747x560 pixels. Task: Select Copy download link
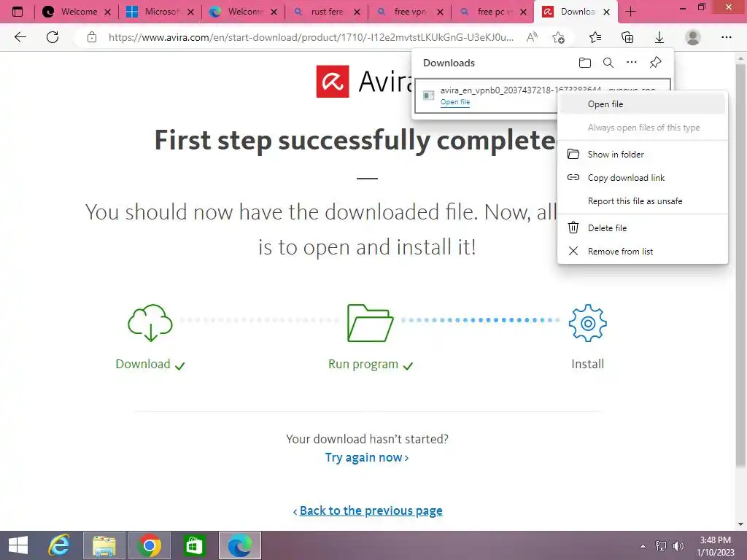(x=642, y=178)
